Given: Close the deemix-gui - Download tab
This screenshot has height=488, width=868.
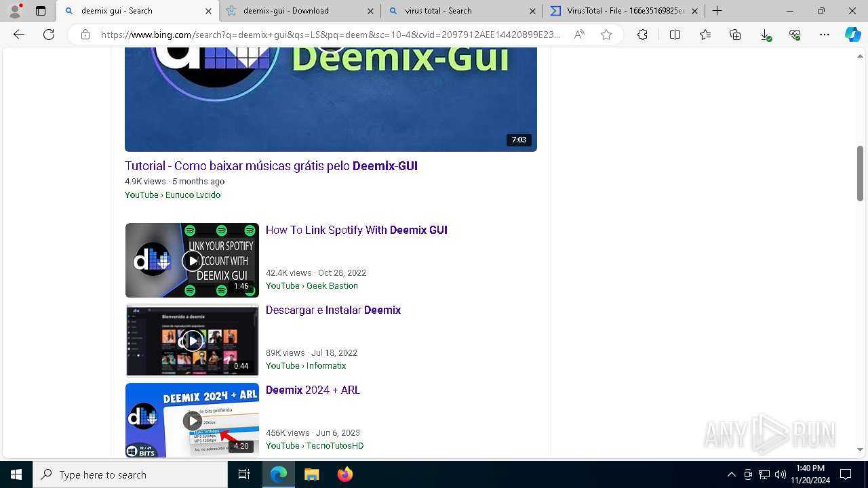Looking at the screenshot, I should pyautogui.click(x=370, y=11).
